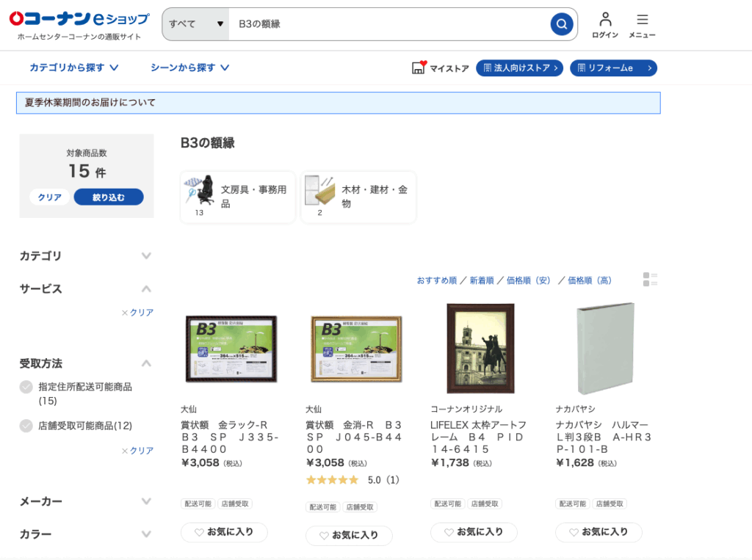Open 金ラック-R B3 frame product image
The image size is (752, 560).
tap(231, 349)
